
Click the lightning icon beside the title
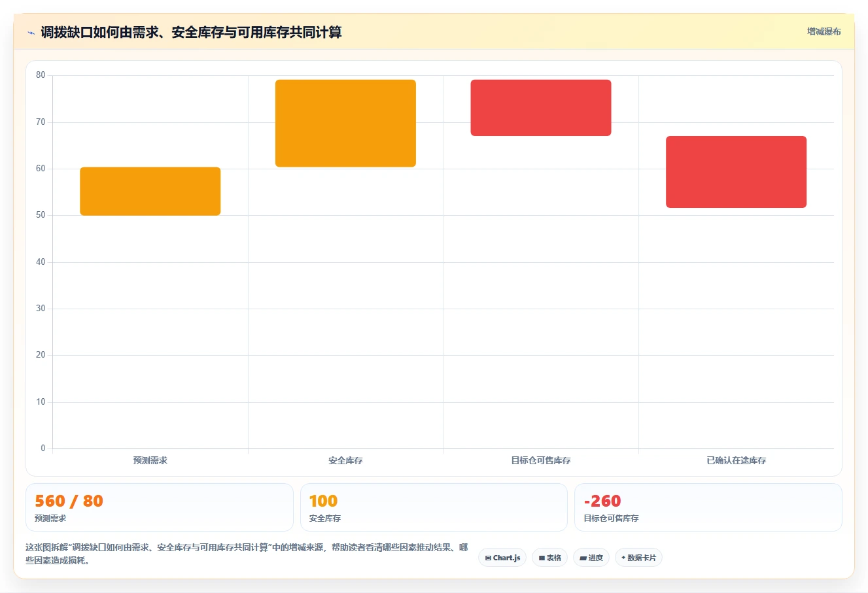tap(31, 33)
